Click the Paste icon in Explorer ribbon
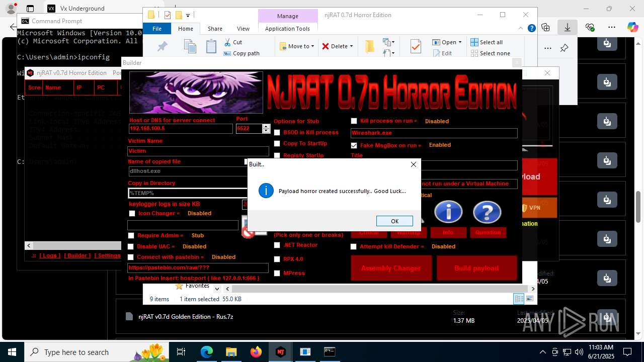Screen dimensions: 644x362 coord(211,47)
